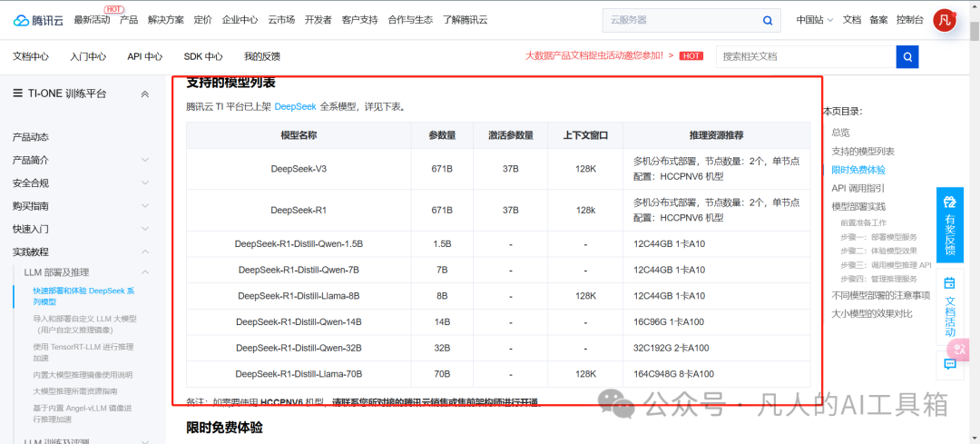Image resolution: width=980 pixels, height=444 pixels.
Task: Open the 开发者 top menu
Action: tap(318, 20)
